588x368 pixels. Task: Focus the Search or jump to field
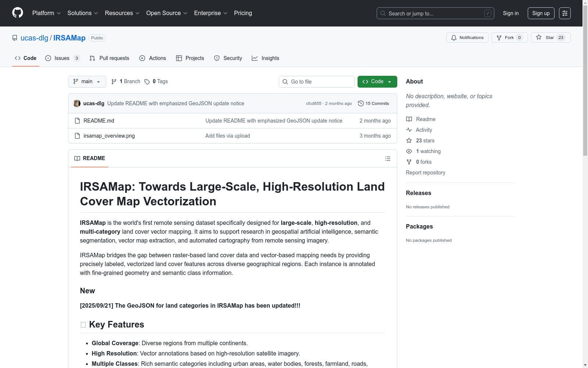point(435,13)
